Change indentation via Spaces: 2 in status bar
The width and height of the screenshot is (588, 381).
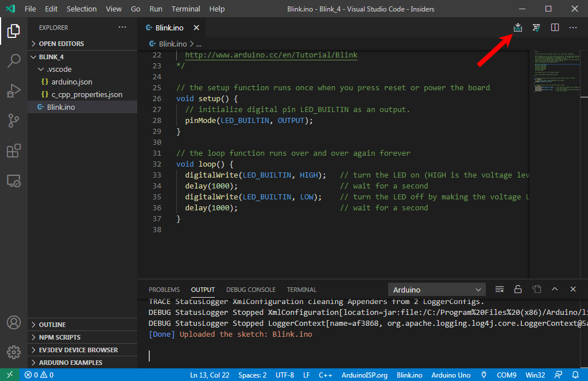[252, 375]
